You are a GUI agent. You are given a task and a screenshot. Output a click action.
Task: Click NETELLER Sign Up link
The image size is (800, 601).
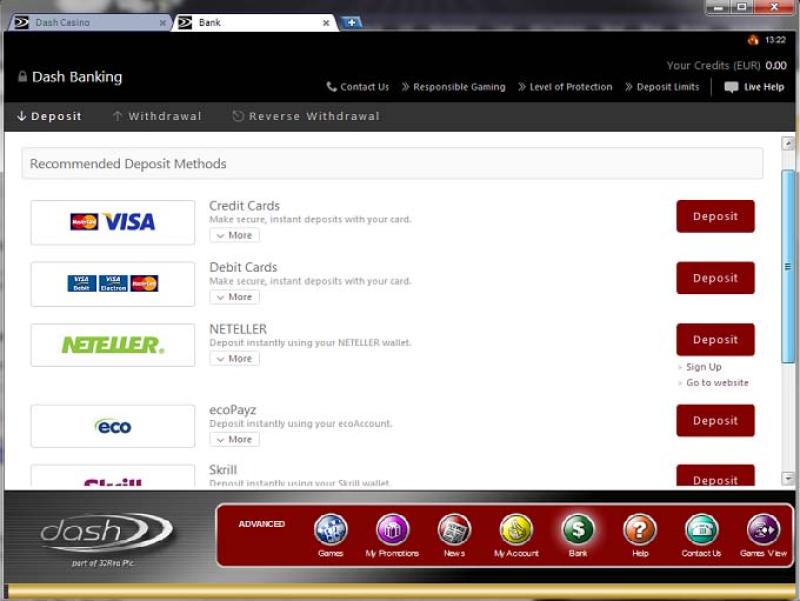click(x=703, y=367)
